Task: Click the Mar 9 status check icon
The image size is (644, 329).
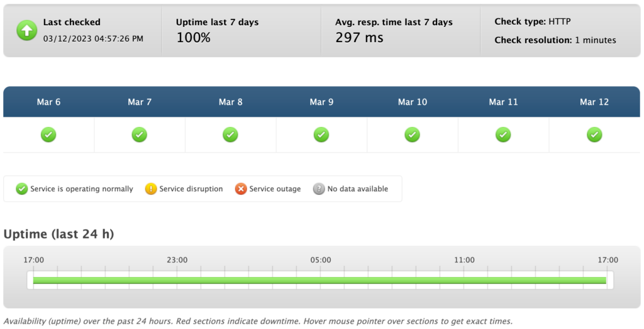Action: pyautogui.click(x=321, y=135)
